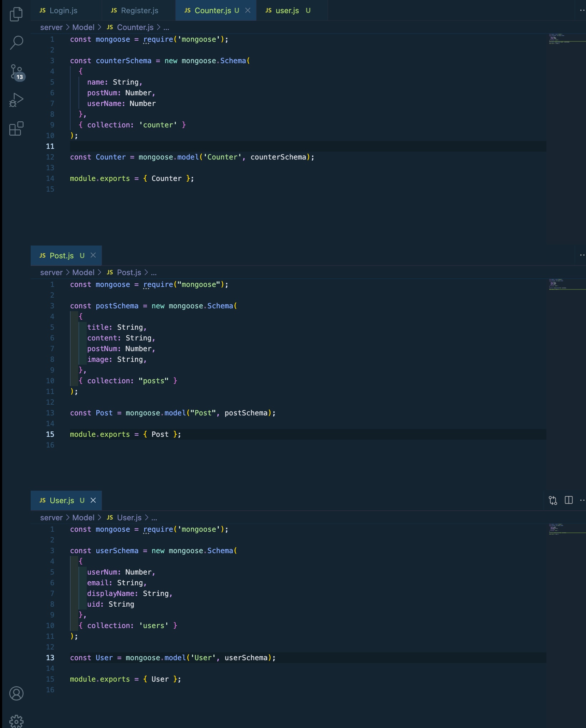Switch to the Register.js tab
This screenshot has height=728, width=586.
click(x=139, y=10)
